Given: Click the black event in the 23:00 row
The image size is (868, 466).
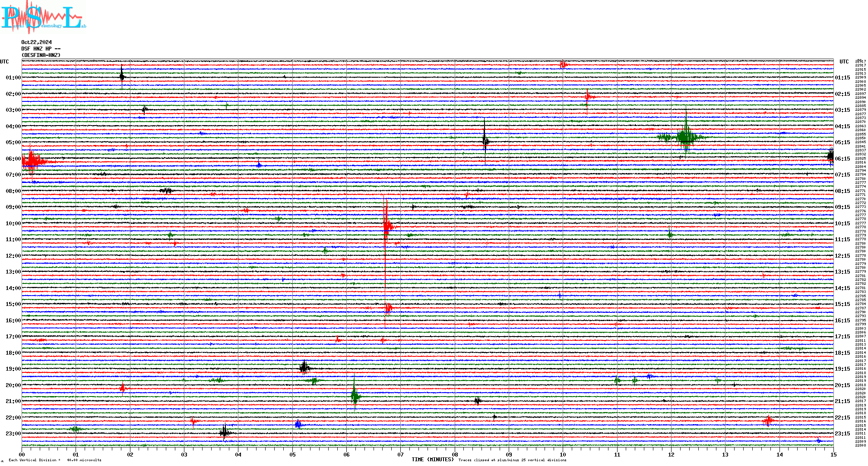Looking at the screenshot, I should click(224, 433).
